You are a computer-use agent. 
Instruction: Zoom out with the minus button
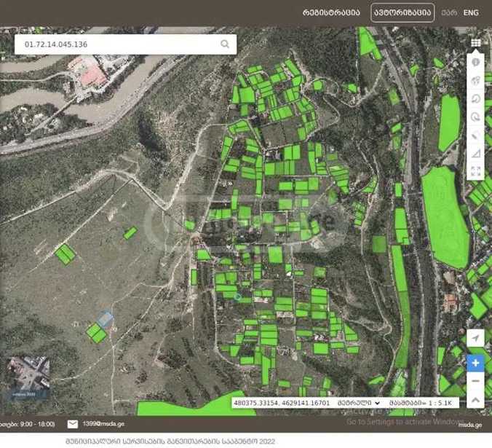[x=475, y=381]
